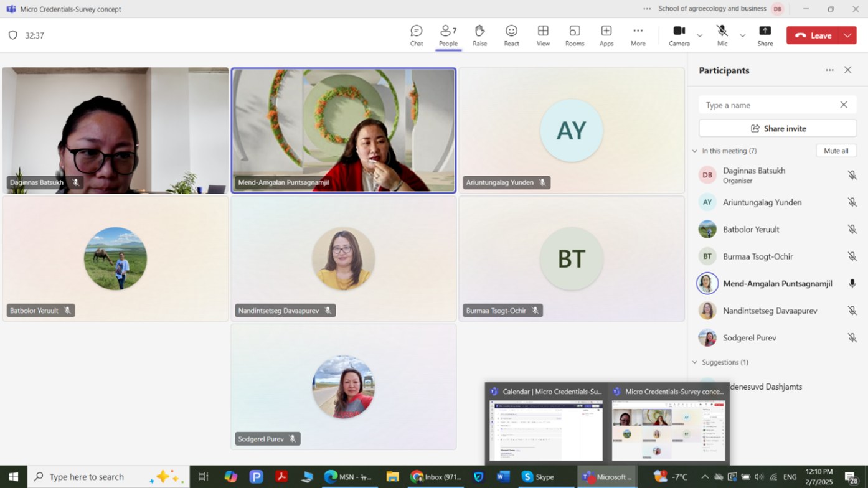Open Skype from the Windows taskbar
868x488 pixels.
pos(538,477)
